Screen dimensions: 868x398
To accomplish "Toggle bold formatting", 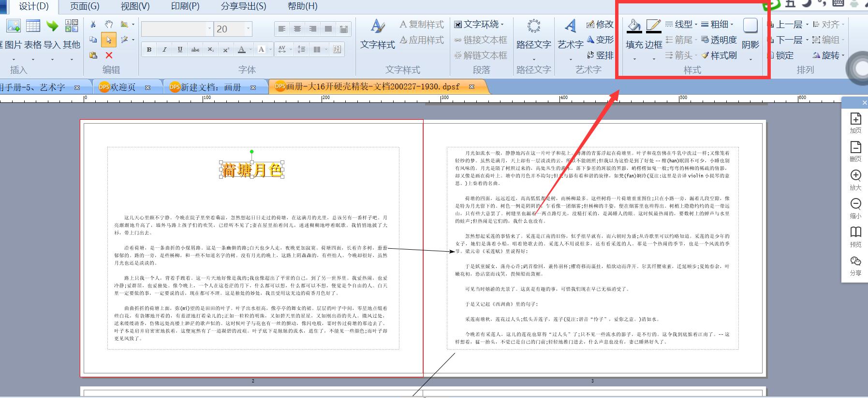I will click(149, 49).
